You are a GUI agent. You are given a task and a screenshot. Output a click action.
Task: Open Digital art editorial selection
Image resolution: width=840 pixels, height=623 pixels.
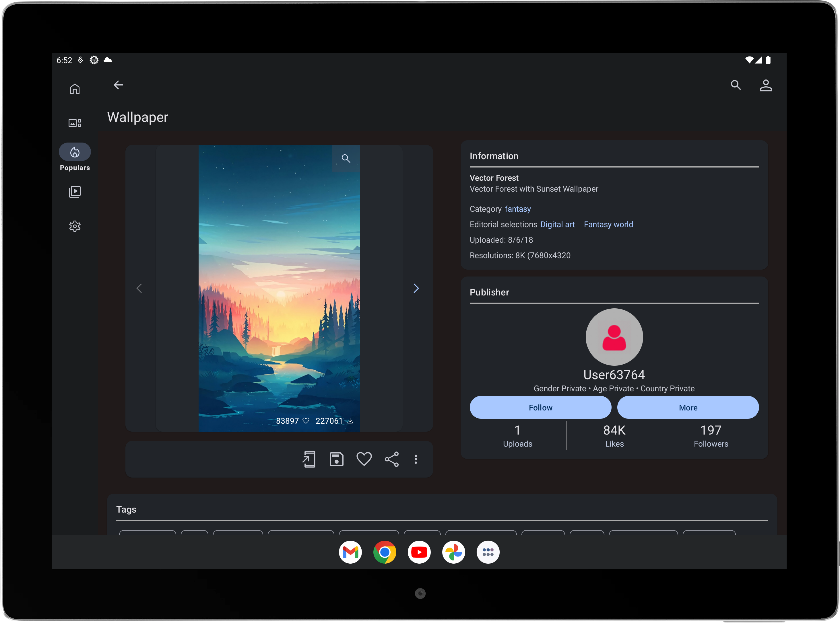[x=557, y=224]
